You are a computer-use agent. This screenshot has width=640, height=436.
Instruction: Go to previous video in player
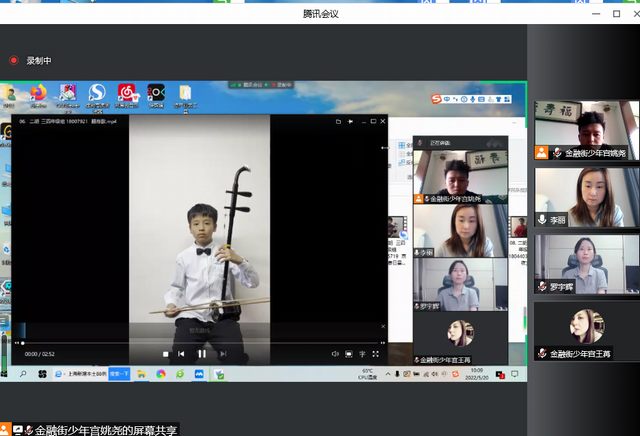click(181, 354)
